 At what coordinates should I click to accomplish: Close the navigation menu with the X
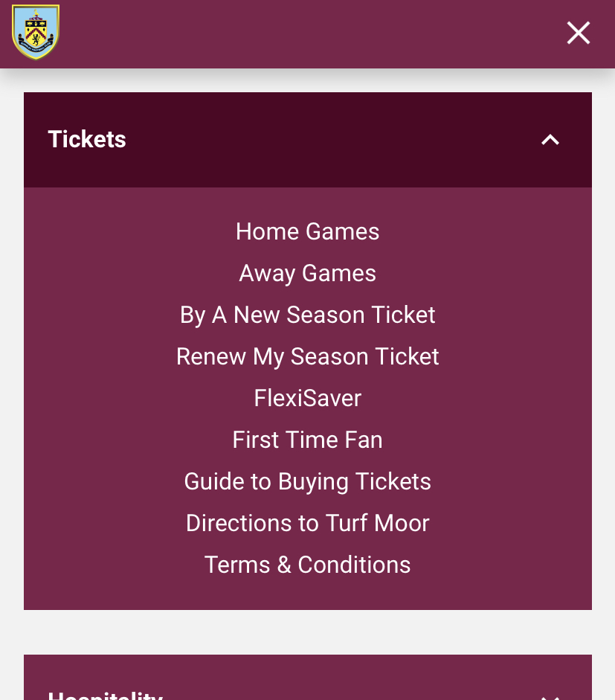point(579,33)
